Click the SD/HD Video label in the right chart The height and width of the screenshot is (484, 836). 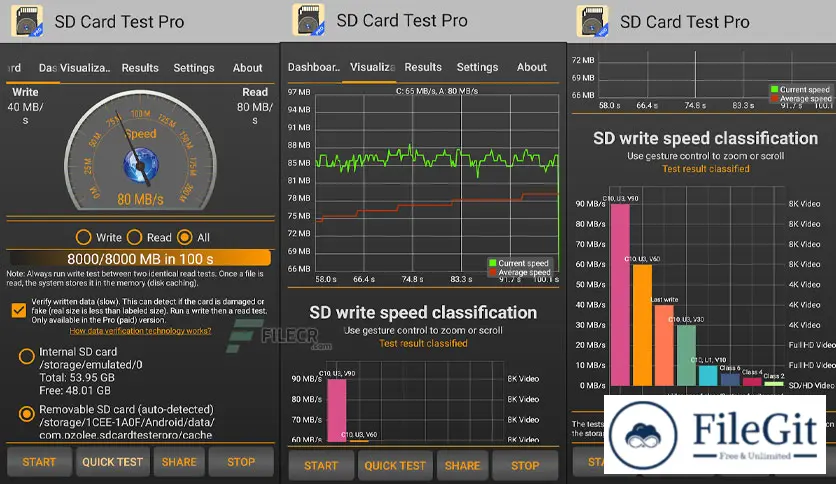coord(811,385)
